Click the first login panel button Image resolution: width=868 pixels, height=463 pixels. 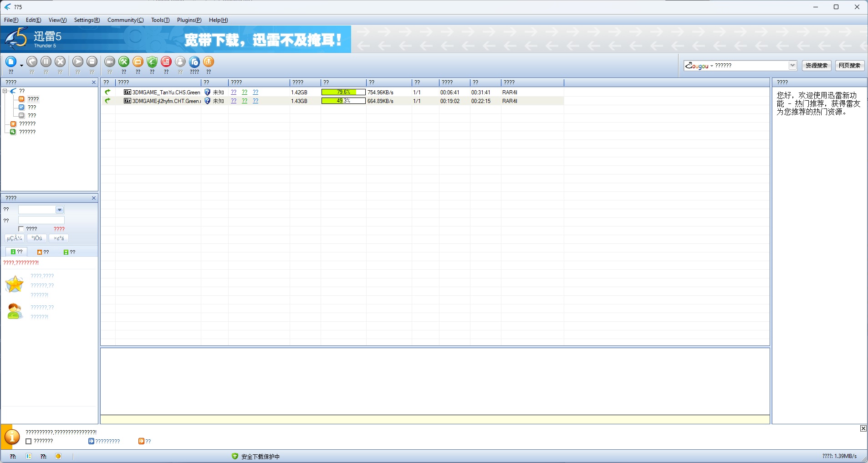point(15,238)
